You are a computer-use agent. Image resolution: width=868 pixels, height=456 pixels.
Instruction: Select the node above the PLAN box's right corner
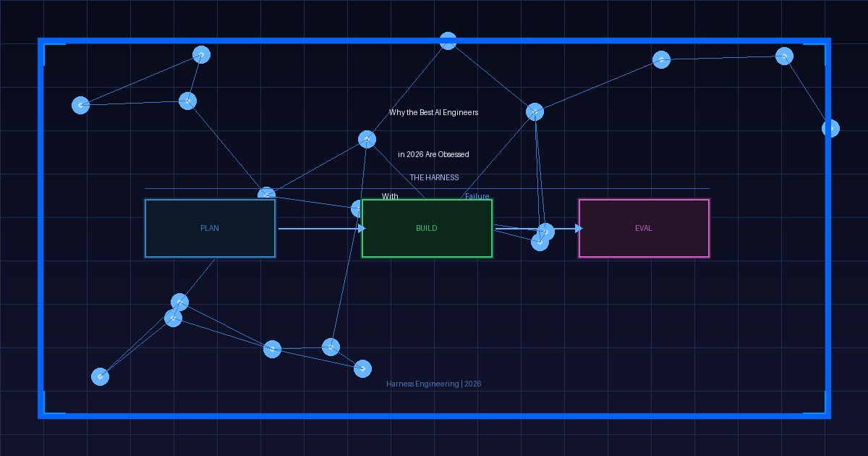(x=266, y=195)
